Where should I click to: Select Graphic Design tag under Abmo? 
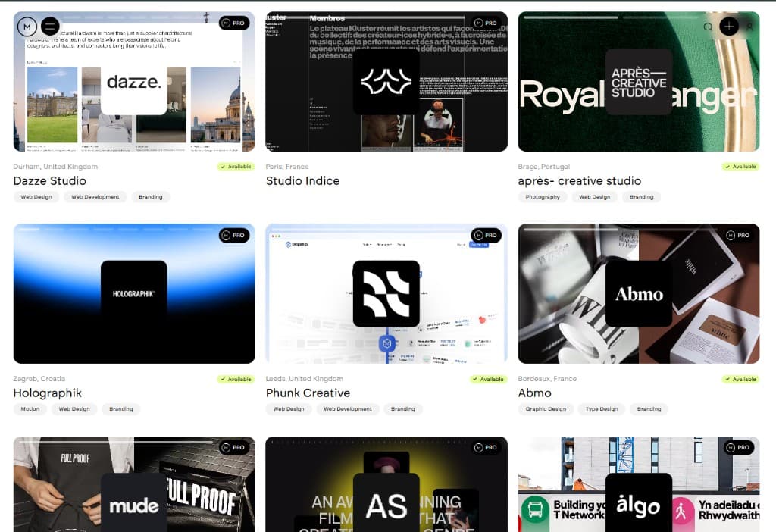546,409
